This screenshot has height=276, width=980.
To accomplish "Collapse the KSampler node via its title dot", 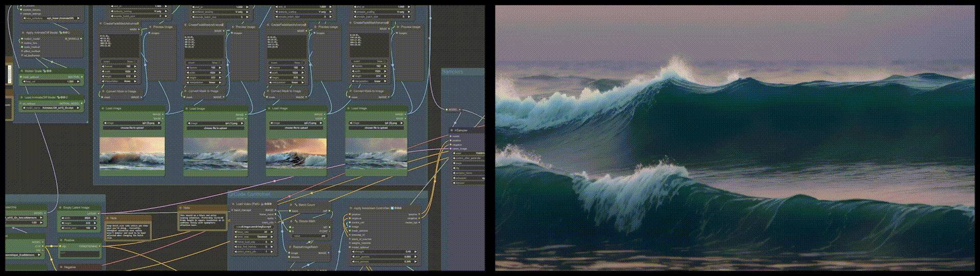I will click(x=452, y=130).
